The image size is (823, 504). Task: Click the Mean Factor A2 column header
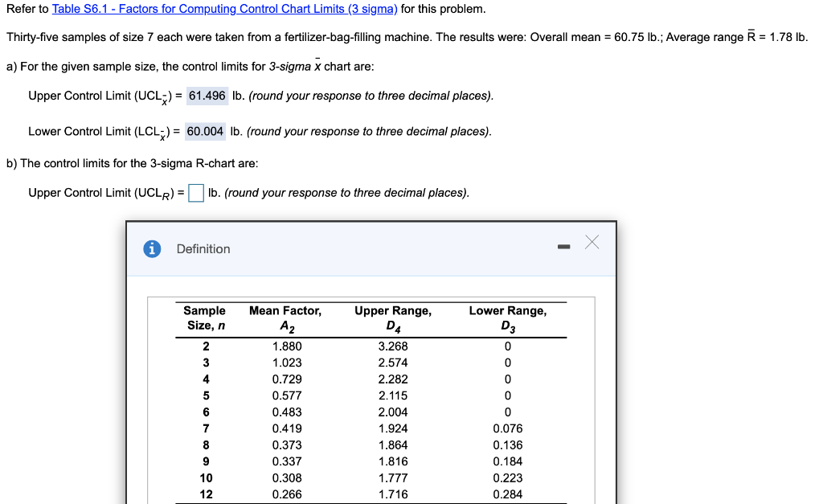[x=286, y=318]
